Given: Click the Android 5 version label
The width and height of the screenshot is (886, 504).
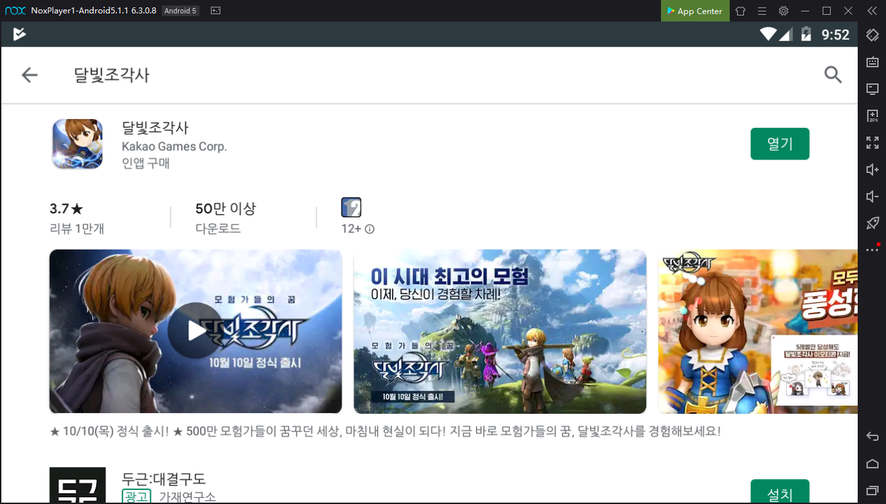Looking at the screenshot, I should [180, 11].
